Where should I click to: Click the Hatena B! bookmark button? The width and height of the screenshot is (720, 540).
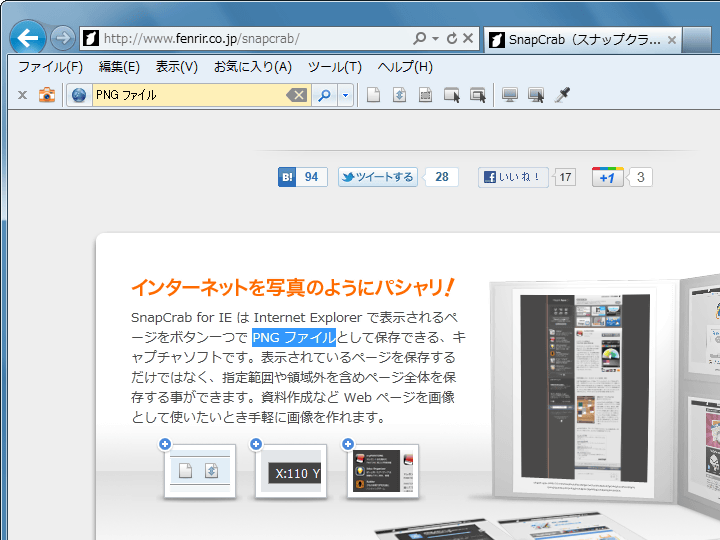(287, 177)
